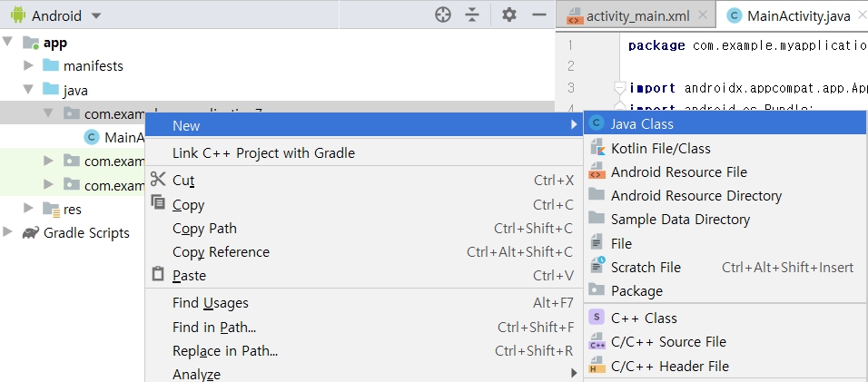868x382 pixels.
Task: Click the Gradle elephant icon
Action: [x=31, y=232]
